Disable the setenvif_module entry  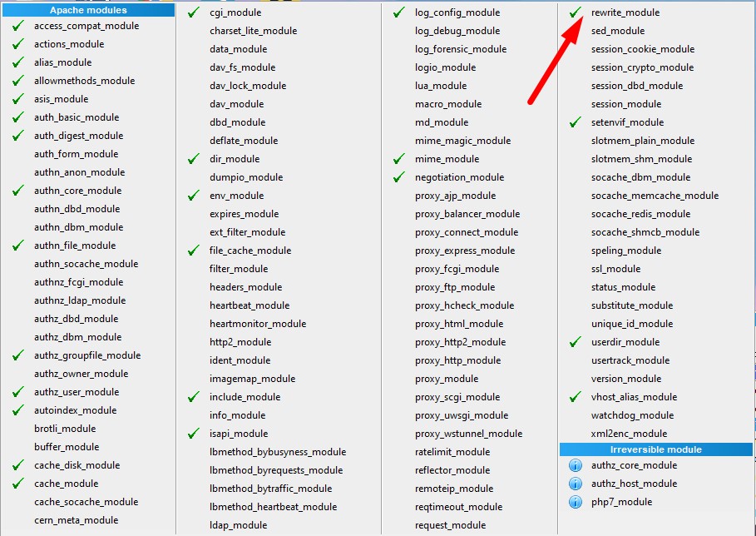[627, 122]
